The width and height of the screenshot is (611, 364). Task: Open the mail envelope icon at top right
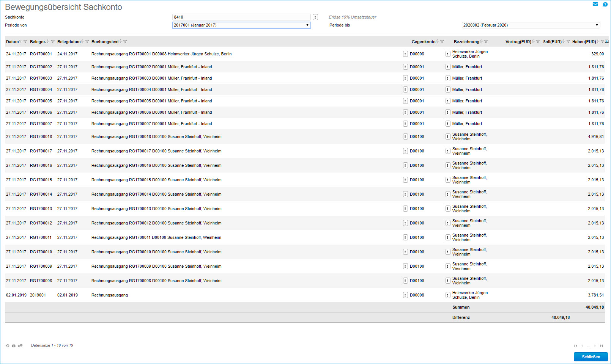click(x=595, y=4)
